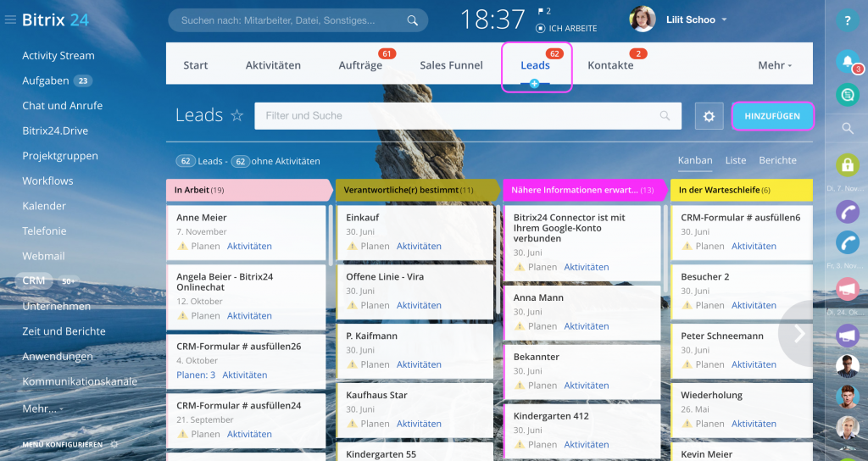Click the flag counter icon next to clock
Viewport: 868px width, 461px height.
(541, 11)
